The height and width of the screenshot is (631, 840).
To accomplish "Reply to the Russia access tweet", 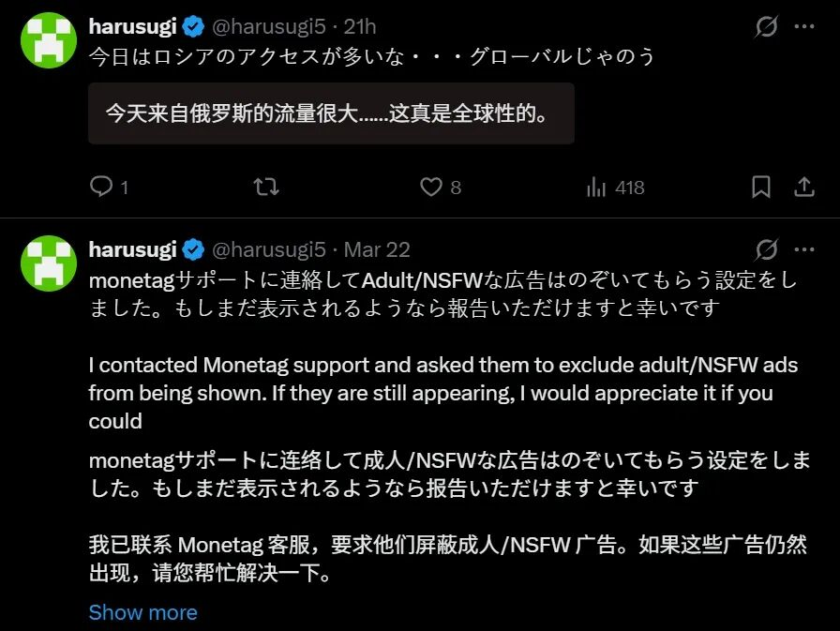I will [101, 187].
